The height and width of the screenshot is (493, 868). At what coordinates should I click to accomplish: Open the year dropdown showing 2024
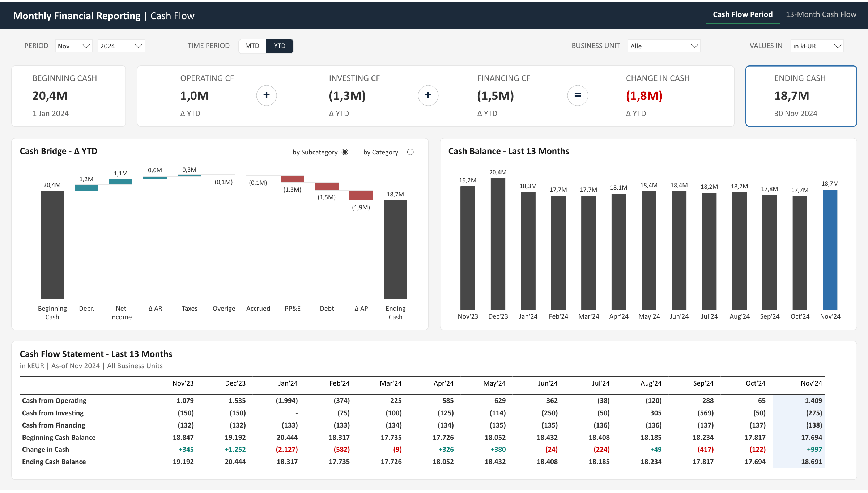(x=121, y=46)
